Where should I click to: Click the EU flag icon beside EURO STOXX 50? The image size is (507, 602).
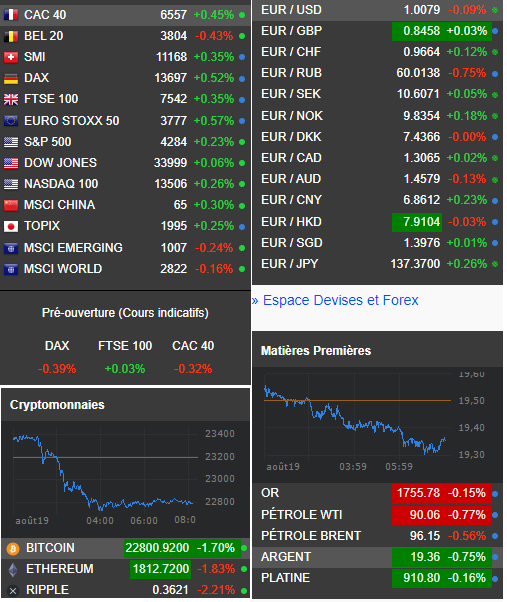11,121
